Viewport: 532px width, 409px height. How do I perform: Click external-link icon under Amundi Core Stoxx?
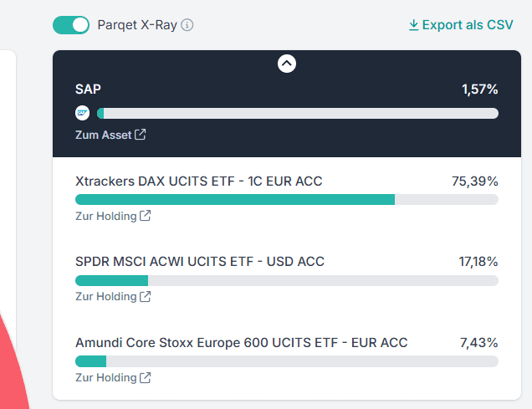pyautogui.click(x=146, y=377)
